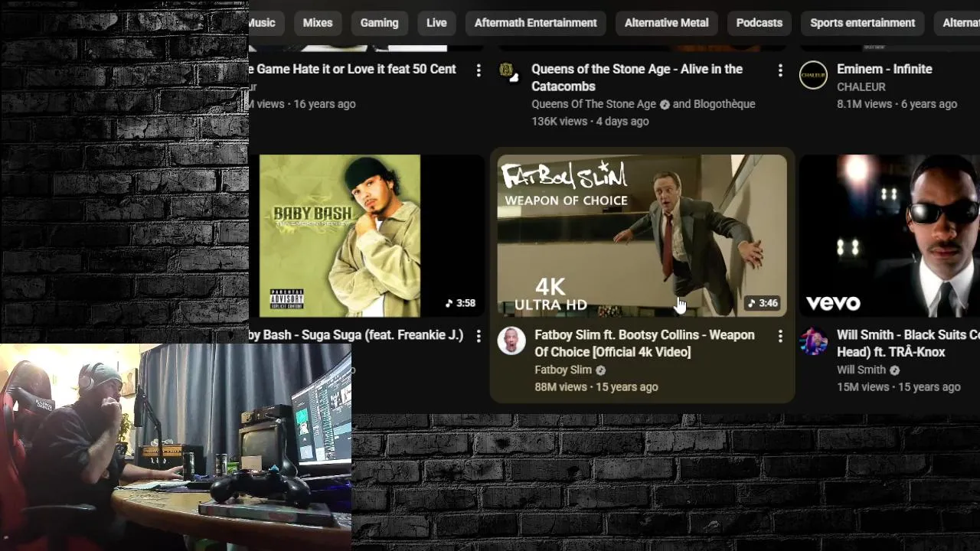The image size is (980, 551).
Task: Open Eminem - Infinite video title
Action: pyautogui.click(x=884, y=69)
